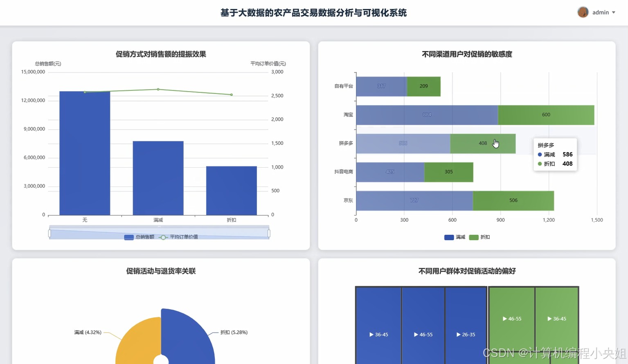Click the pie label 折扣 (5.28%)

(x=234, y=333)
